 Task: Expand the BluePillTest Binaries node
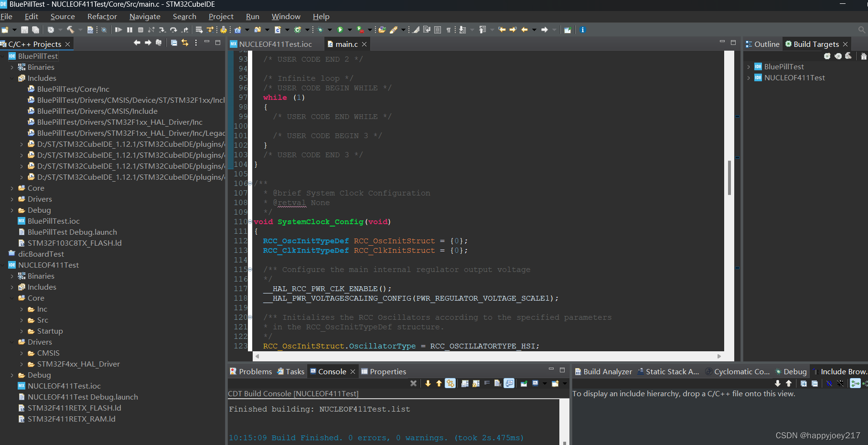[12, 67]
